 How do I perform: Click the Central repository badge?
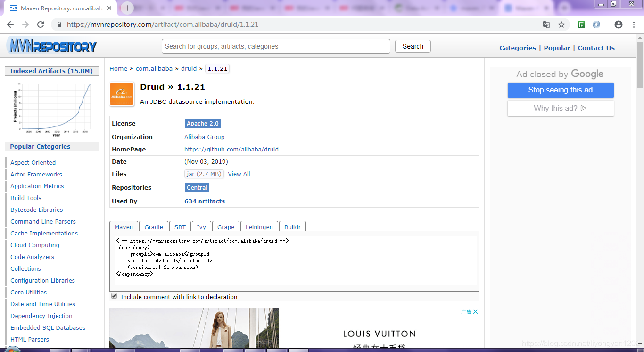coord(197,187)
